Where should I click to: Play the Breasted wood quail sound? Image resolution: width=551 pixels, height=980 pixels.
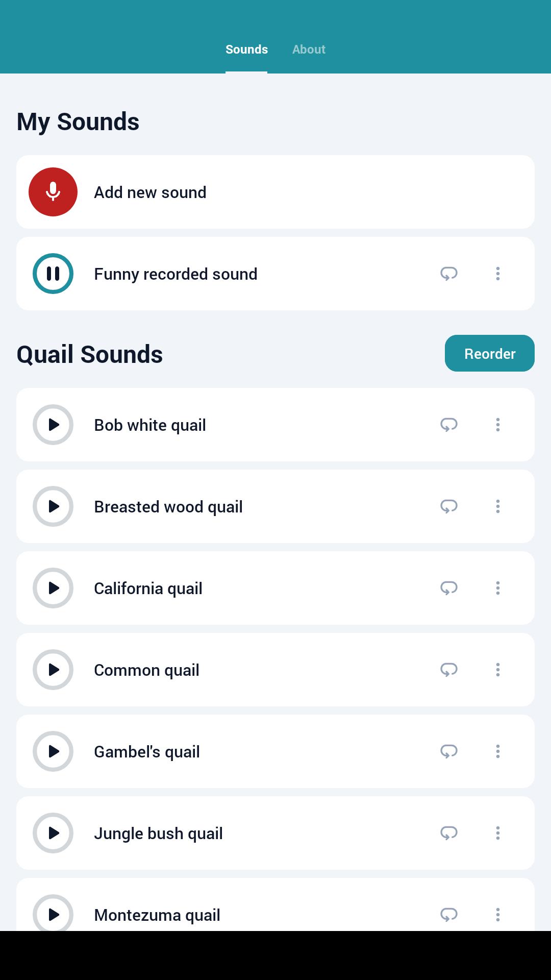53,506
